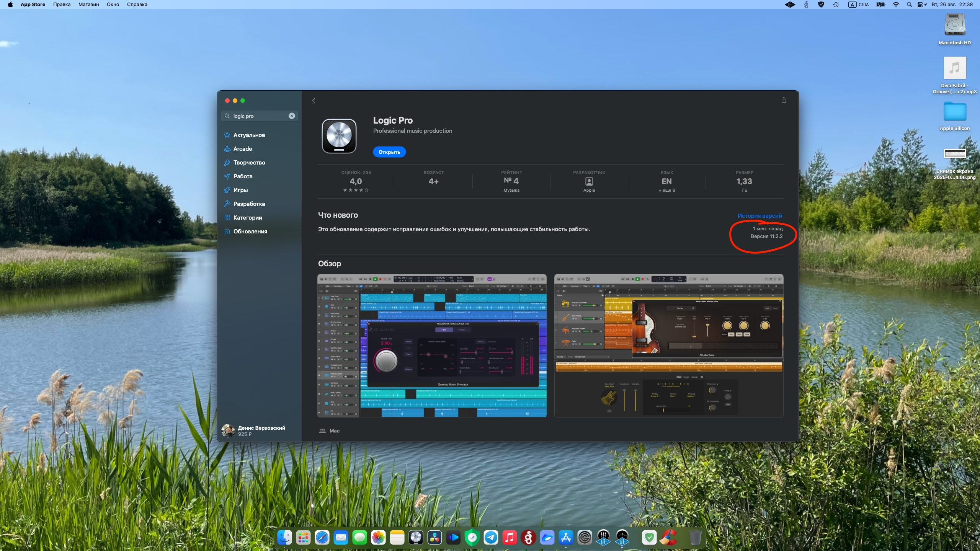Click the Logic Pro app icon

coord(339,136)
